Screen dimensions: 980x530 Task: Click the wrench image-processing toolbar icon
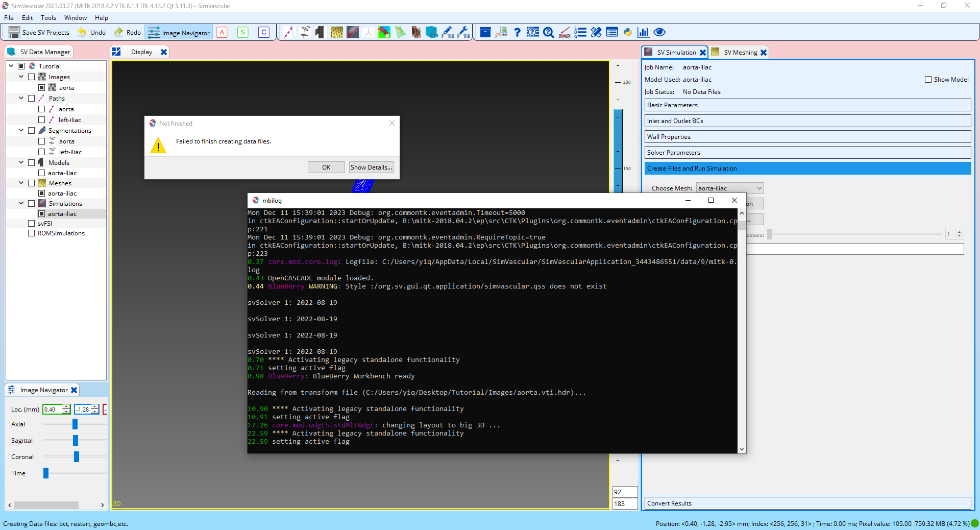(463, 32)
